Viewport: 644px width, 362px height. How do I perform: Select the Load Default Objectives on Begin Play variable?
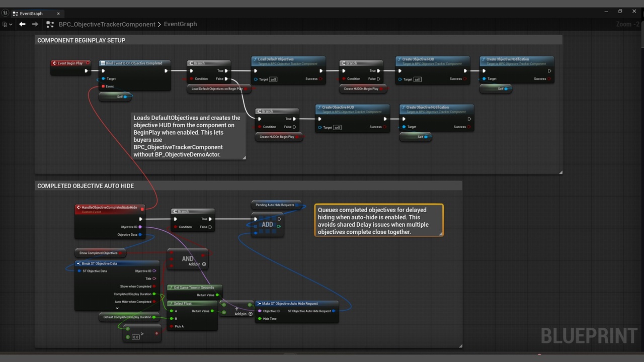pos(219,89)
